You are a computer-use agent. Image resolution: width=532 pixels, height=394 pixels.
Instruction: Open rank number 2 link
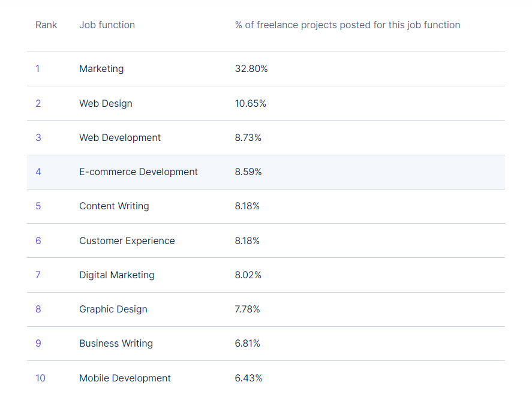click(38, 104)
